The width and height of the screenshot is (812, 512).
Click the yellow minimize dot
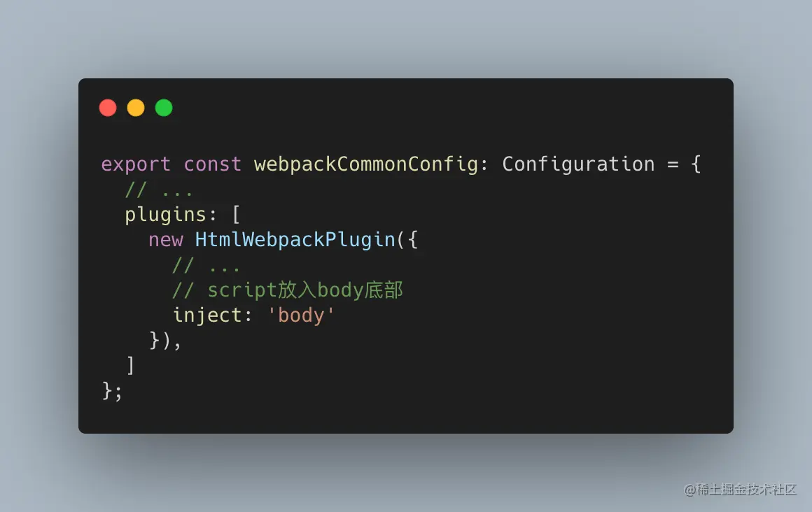coord(136,108)
